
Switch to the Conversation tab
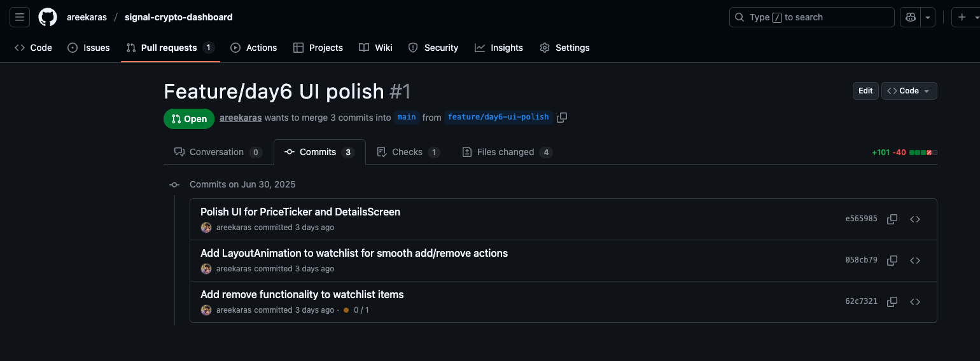pyautogui.click(x=218, y=152)
